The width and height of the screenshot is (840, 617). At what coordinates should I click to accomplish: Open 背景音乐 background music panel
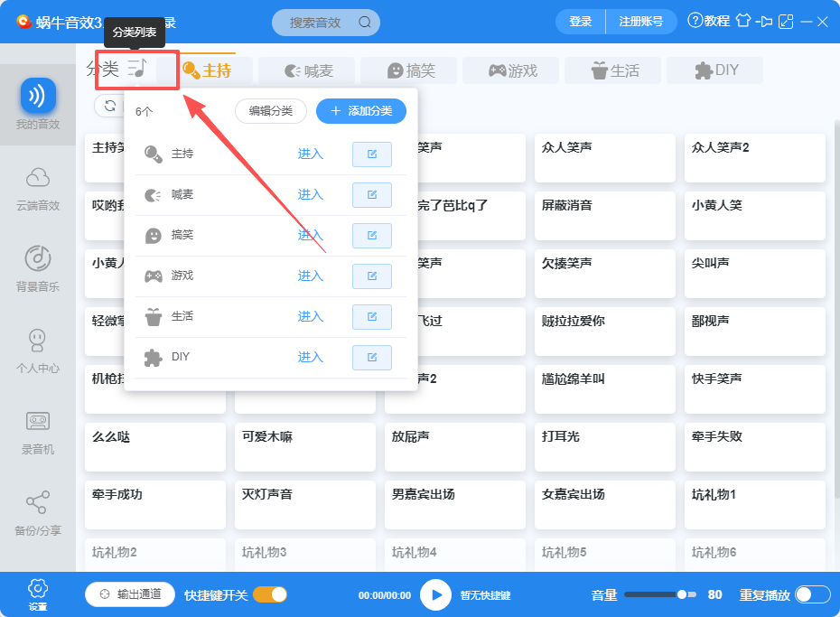point(38,269)
